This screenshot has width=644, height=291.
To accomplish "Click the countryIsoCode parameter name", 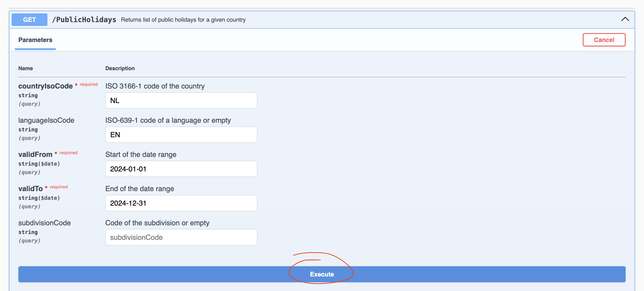I will pos(45,86).
